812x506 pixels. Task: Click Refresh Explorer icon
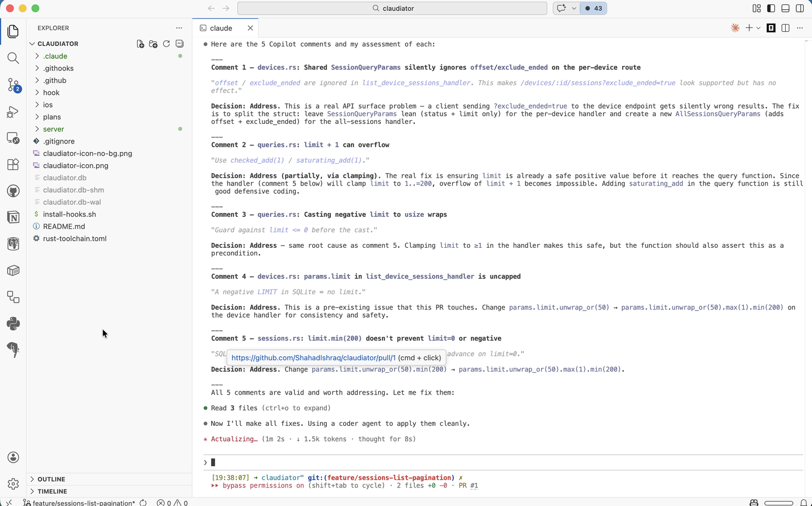166,44
